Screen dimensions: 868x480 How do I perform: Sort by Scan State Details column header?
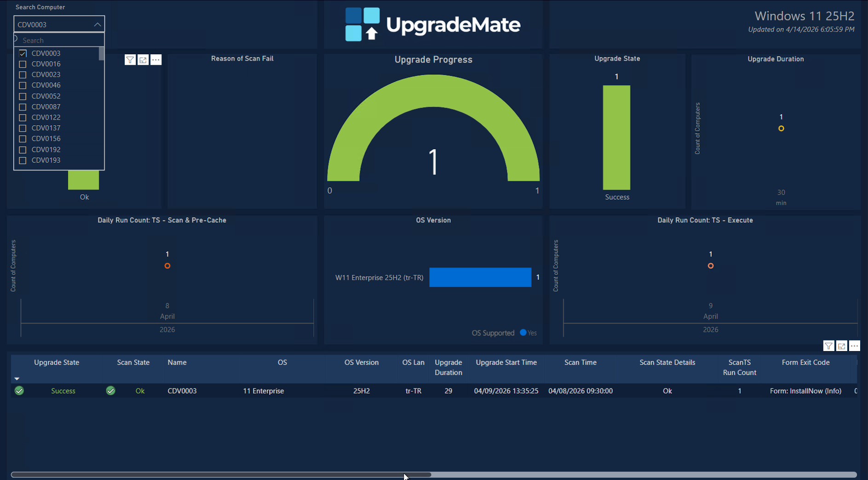tap(667, 363)
